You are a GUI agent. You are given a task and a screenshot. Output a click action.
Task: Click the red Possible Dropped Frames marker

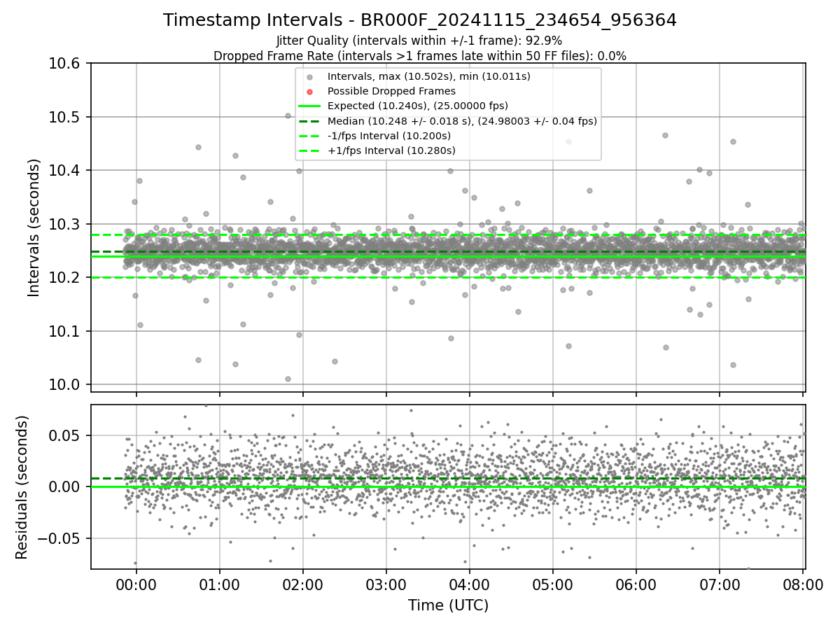(x=309, y=92)
